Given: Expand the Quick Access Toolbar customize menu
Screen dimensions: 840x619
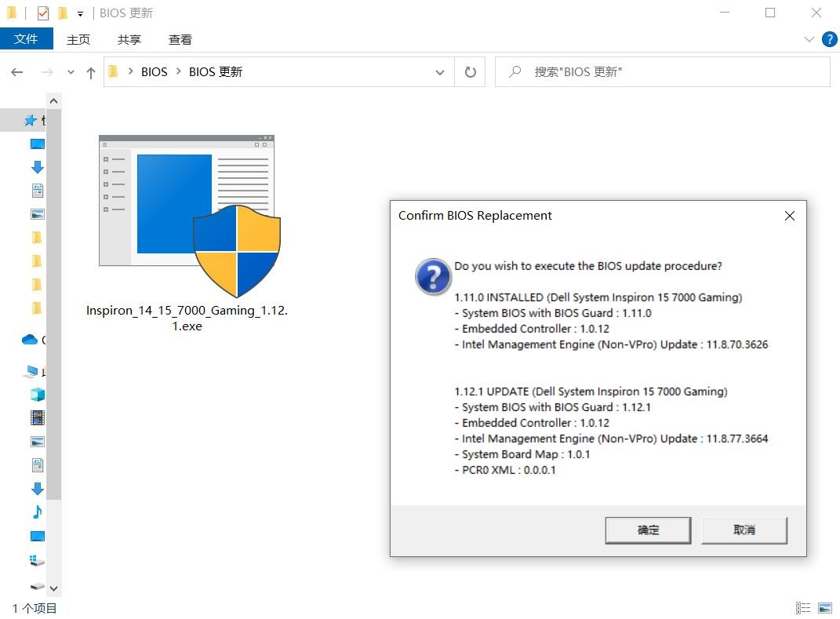Looking at the screenshot, I should pos(81,13).
